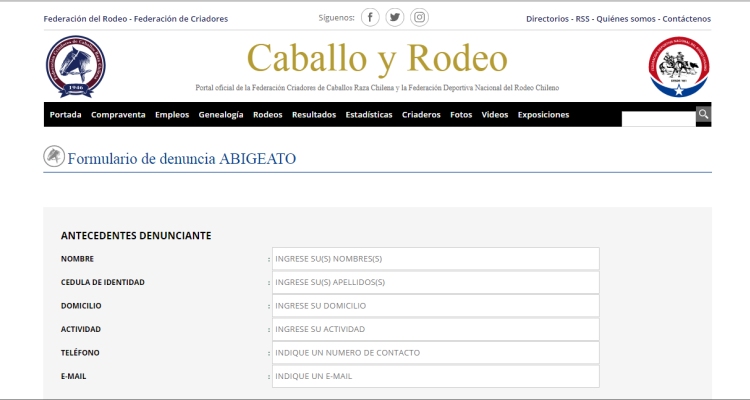Click the Caballo y Rodeo site title

click(377, 58)
